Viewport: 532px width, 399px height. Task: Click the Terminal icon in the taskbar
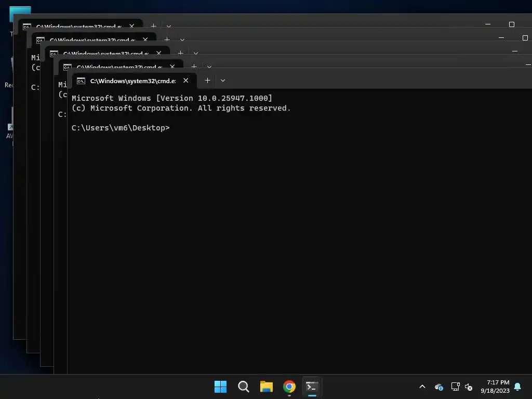coord(312,387)
